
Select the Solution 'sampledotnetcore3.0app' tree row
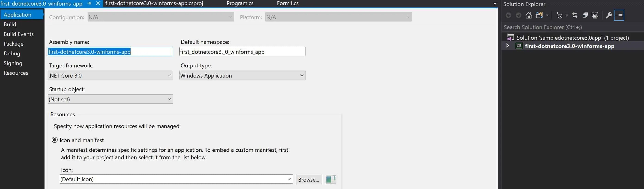coord(573,38)
